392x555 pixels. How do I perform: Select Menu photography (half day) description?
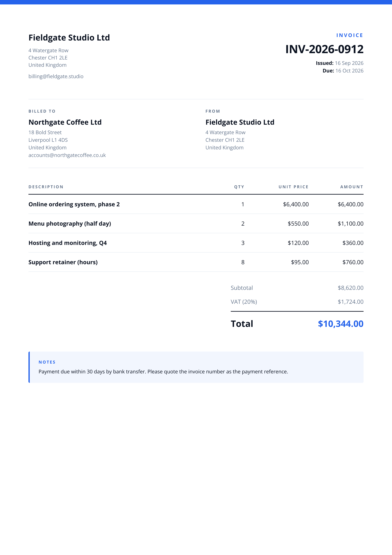(70, 224)
